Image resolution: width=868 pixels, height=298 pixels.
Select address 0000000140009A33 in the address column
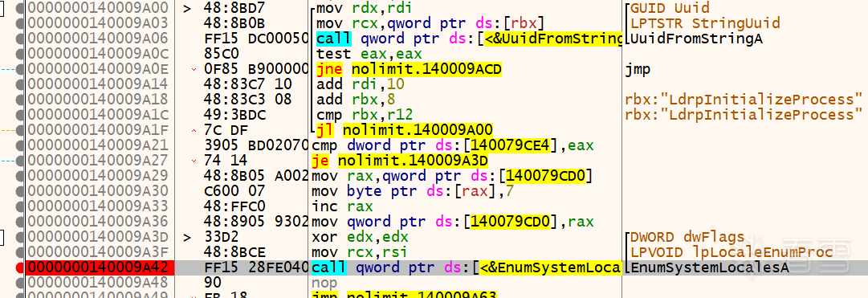pyautogui.click(x=98, y=206)
